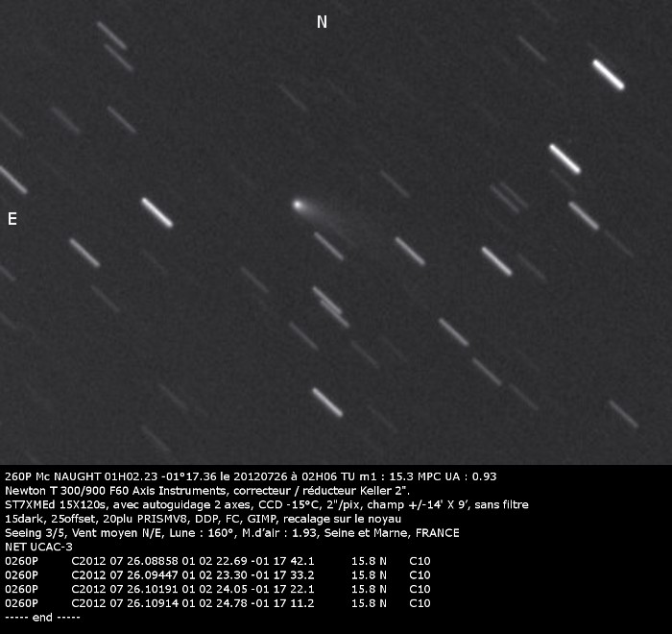672x634 pixels.
Task: Click the comet's bright nucleus
Action: click(x=298, y=204)
